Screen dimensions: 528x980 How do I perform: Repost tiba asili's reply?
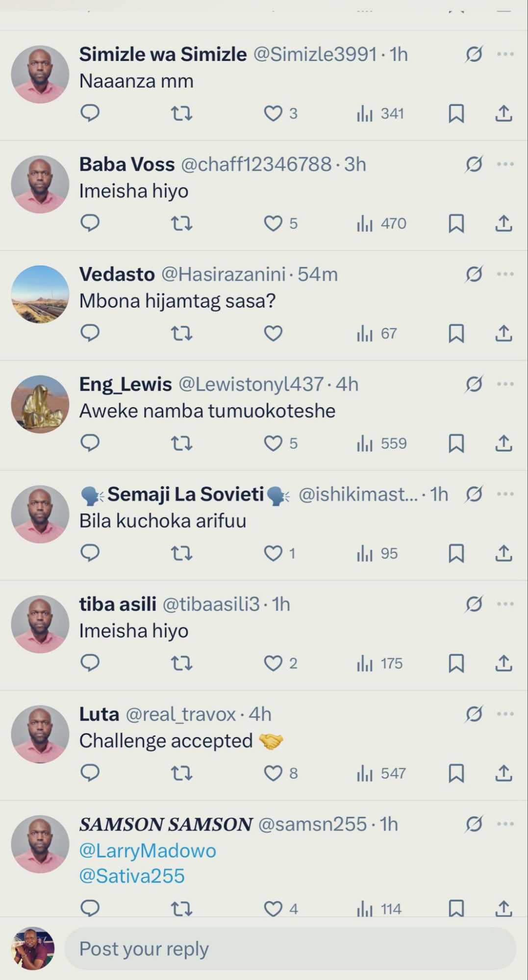pos(181,663)
